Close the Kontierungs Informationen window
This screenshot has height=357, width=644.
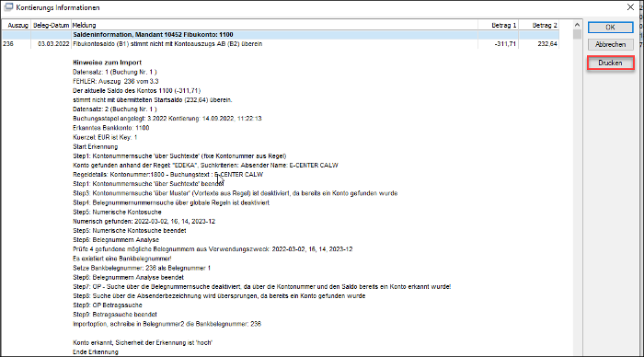pos(630,7)
